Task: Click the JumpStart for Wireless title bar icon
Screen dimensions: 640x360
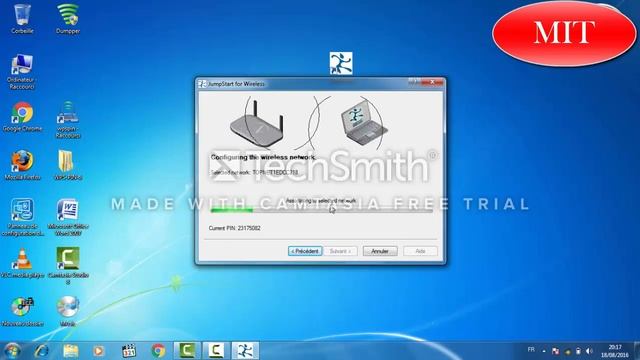Action: [x=202, y=84]
